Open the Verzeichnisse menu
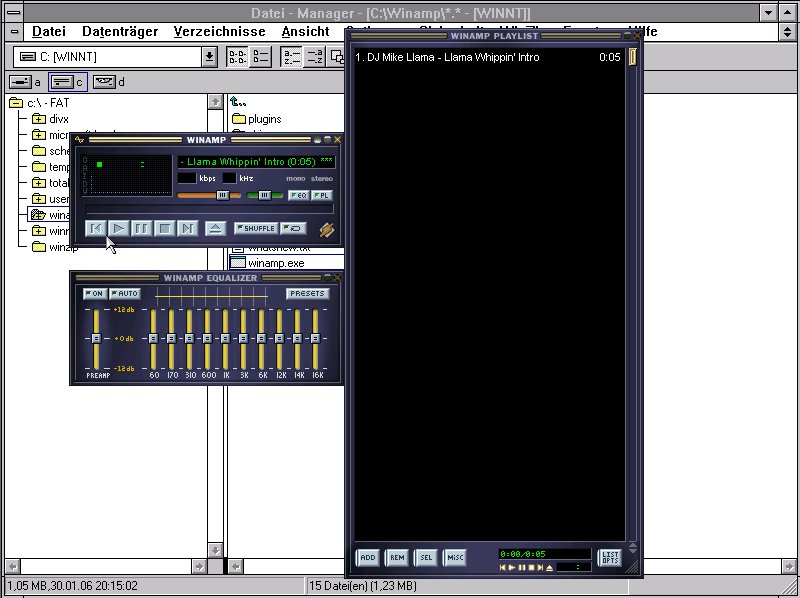Image resolution: width=800 pixels, height=598 pixels. tap(219, 31)
